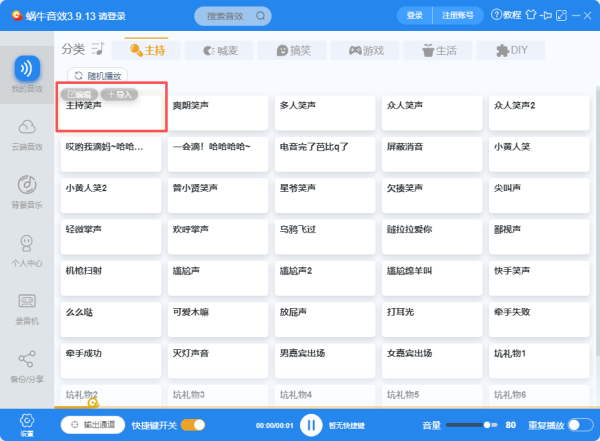Play the 坑礼物1 sound card
This screenshot has height=441, width=600.
[540, 361]
